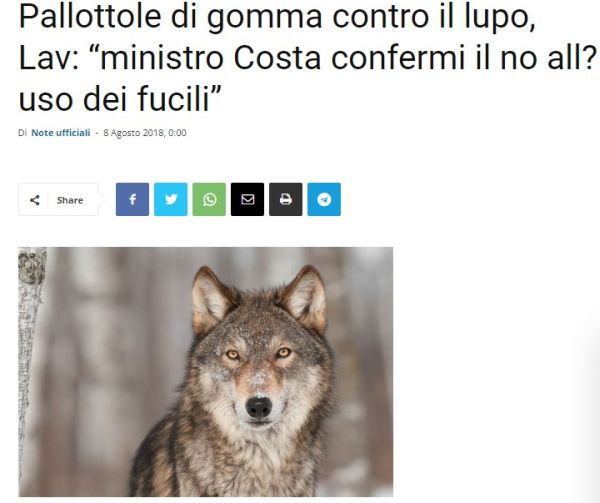This screenshot has width=600, height=503.
Task: Select the headline line "uso dei fucili"
Action: pos(120,99)
